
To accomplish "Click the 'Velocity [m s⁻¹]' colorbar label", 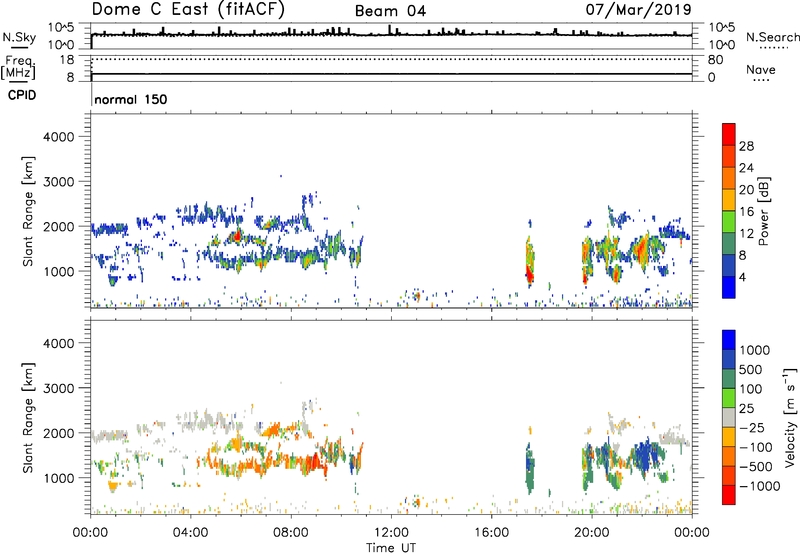I will click(x=790, y=417).
